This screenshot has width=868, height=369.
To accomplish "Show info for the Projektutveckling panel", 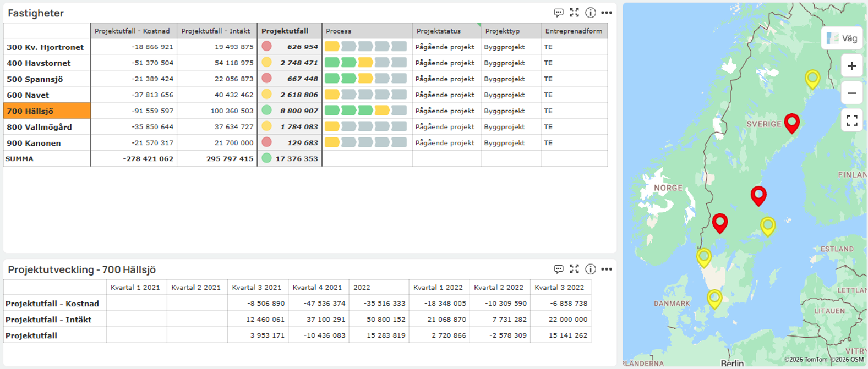I will point(591,269).
